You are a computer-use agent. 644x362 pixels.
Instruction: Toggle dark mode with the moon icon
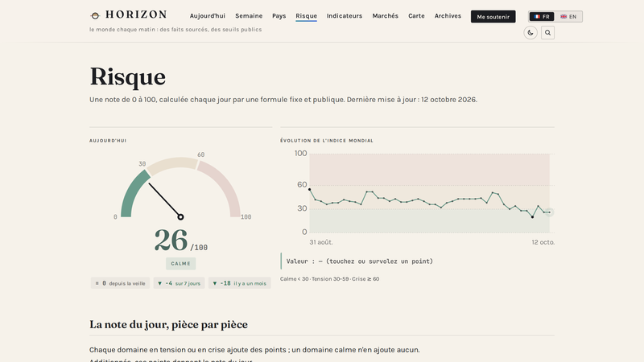(x=530, y=33)
